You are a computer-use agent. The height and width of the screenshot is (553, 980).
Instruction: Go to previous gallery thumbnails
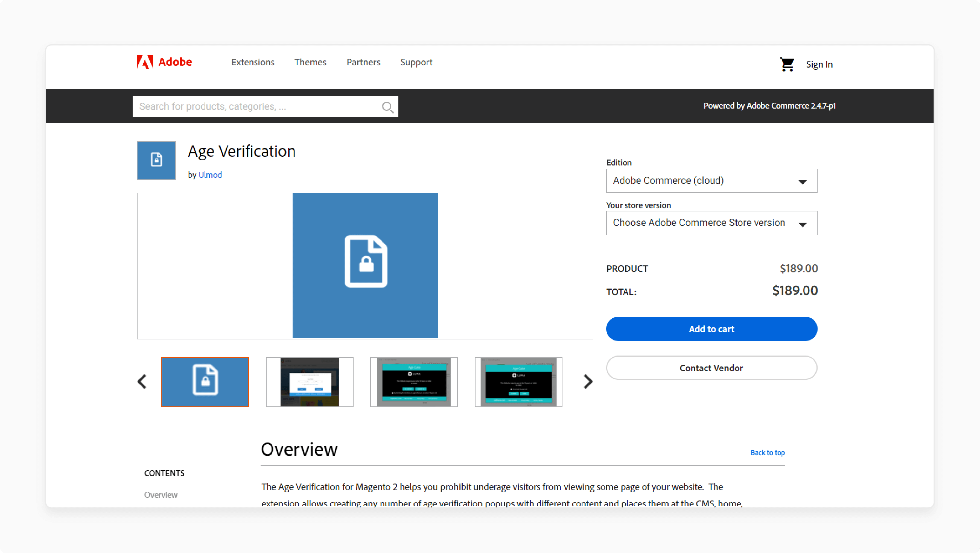[x=142, y=381]
